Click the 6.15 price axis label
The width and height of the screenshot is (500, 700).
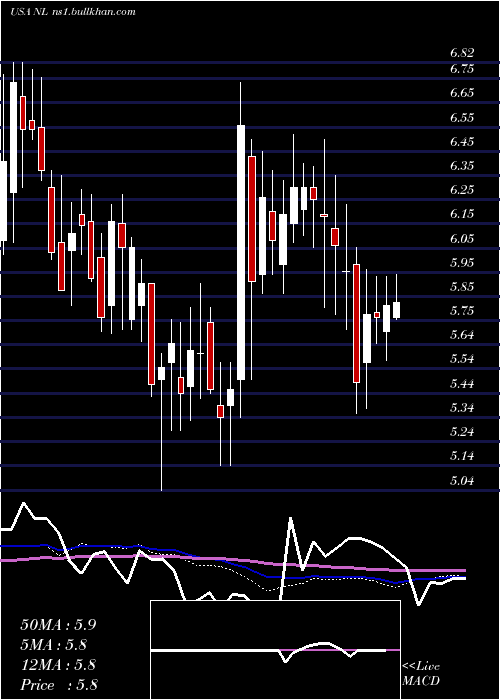462,214
